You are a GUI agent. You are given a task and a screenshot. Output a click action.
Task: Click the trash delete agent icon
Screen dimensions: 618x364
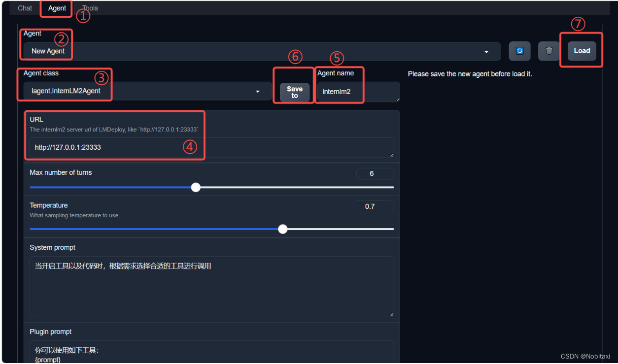(549, 51)
